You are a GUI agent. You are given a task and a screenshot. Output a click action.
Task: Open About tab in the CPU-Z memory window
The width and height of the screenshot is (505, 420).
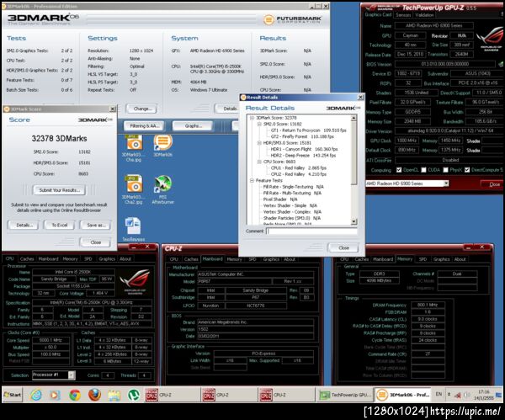[x=460, y=259]
